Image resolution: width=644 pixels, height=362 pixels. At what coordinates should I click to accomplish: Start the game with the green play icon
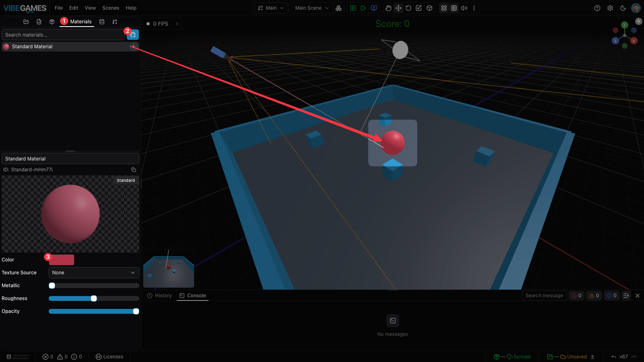[363, 8]
